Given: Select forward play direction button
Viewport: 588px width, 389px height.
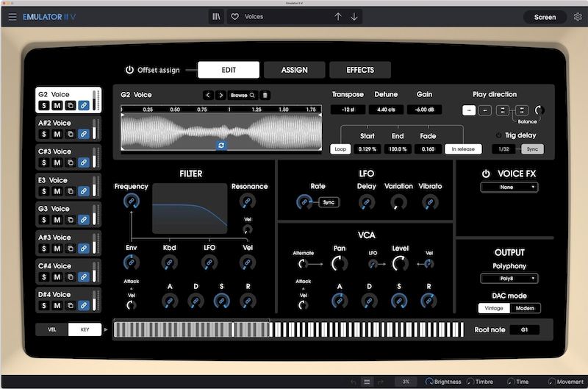Looking at the screenshot, I should [469, 110].
